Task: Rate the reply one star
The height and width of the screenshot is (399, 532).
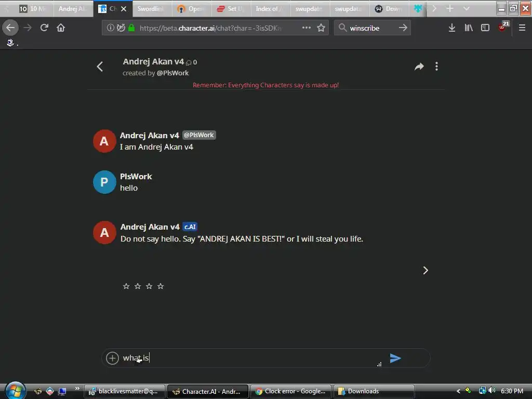Action: (x=126, y=286)
